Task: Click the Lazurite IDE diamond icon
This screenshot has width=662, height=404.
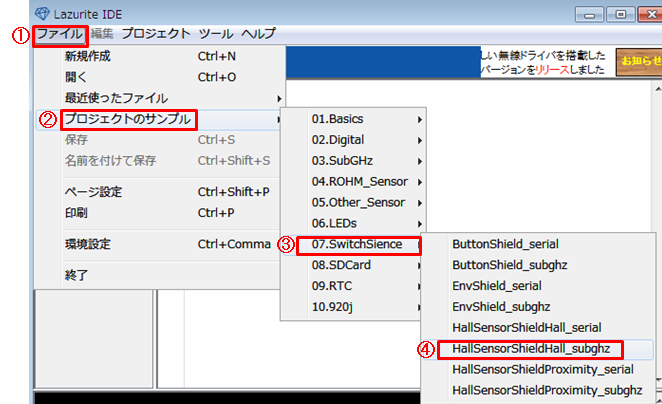Action: point(42,14)
